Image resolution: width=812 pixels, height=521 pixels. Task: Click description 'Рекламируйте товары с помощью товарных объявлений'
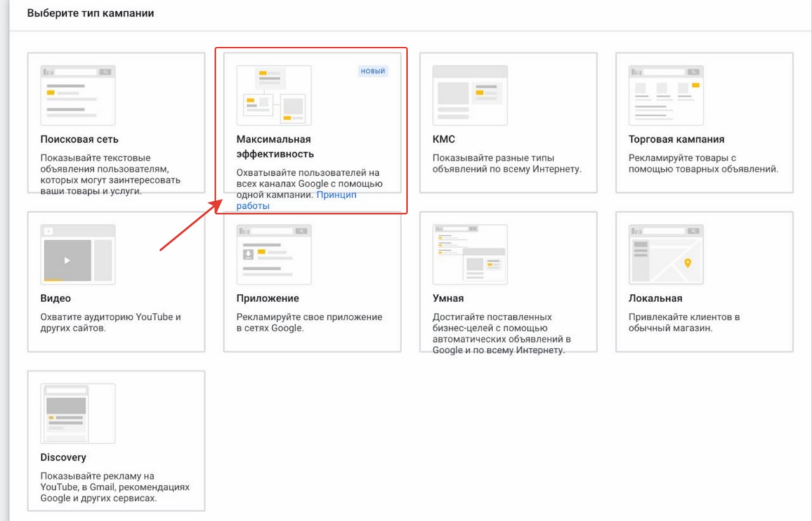tap(703, 164)
